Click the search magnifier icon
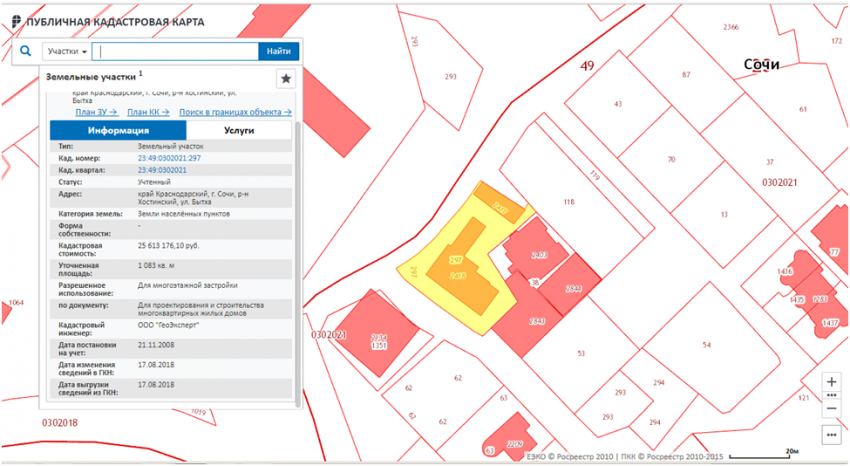Screen dimensions: 850x466 click(25, 51)
